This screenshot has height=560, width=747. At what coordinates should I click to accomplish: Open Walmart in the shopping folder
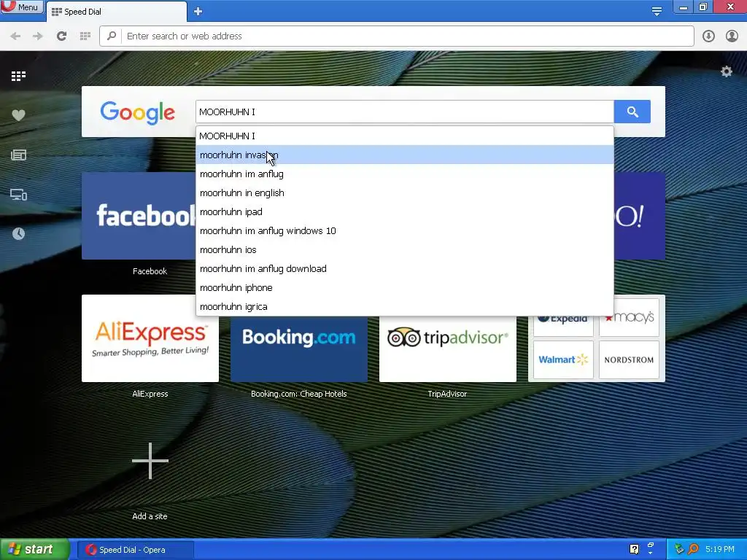pyautogui.click(x=563, y=359)
